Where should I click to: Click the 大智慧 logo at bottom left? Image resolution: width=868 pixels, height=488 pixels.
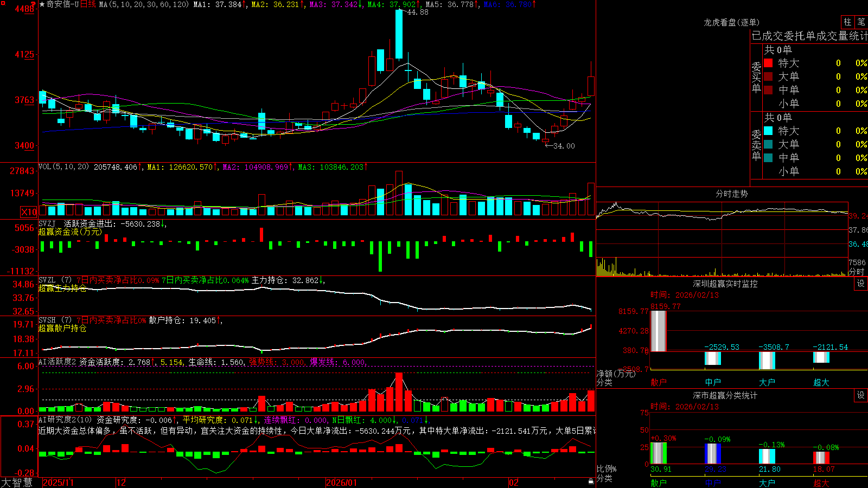click(x=16, y=482)
